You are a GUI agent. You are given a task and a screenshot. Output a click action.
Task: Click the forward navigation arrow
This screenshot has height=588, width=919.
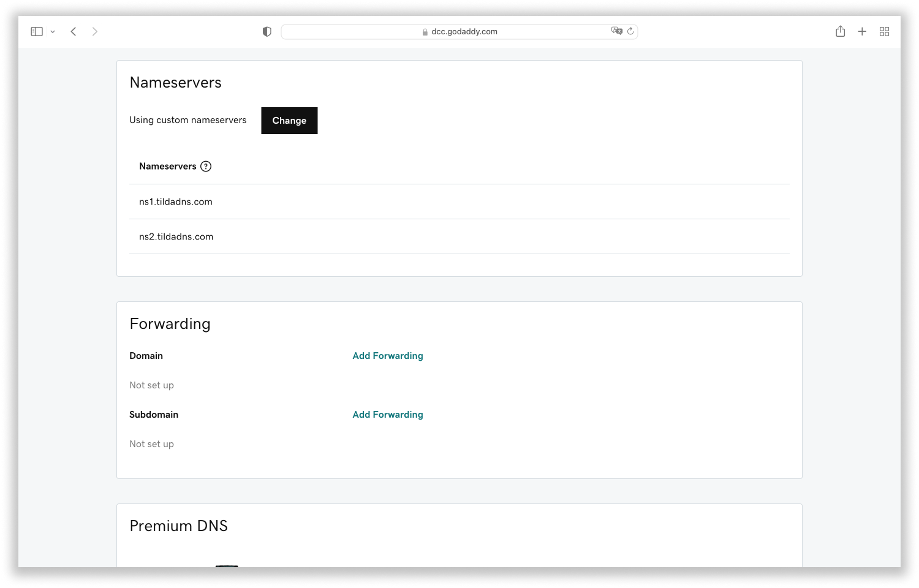[95, 31]
